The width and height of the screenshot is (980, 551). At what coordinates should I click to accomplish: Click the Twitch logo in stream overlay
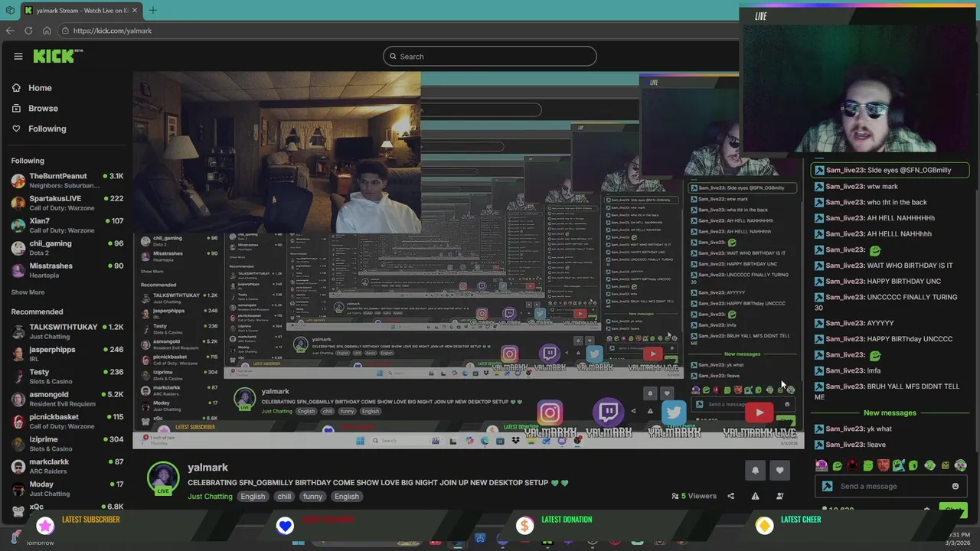click(609, 412)
